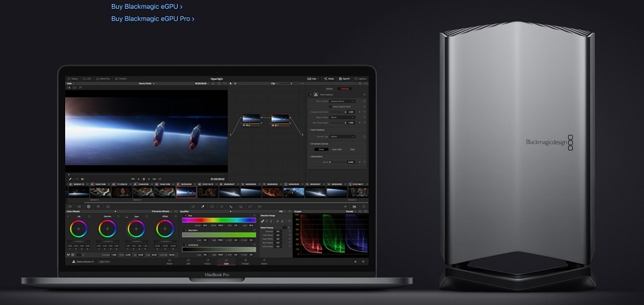The width and height of the screenshot is (644, 305).
Task: Select the Hide on-screen controls option
Action: point(352,149)
